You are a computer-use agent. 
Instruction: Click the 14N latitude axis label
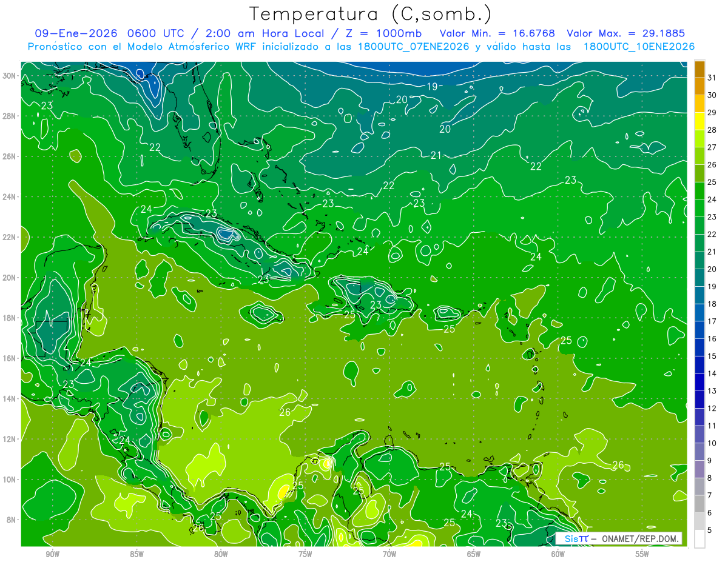point(9,398)
